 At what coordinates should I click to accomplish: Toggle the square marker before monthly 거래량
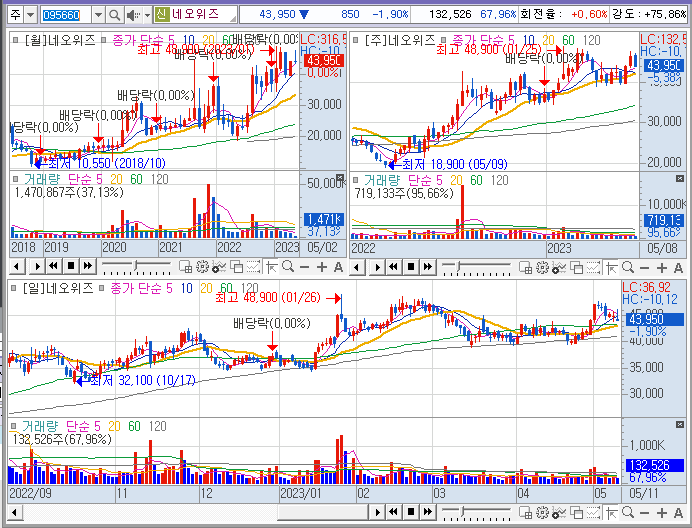[15, 179]
